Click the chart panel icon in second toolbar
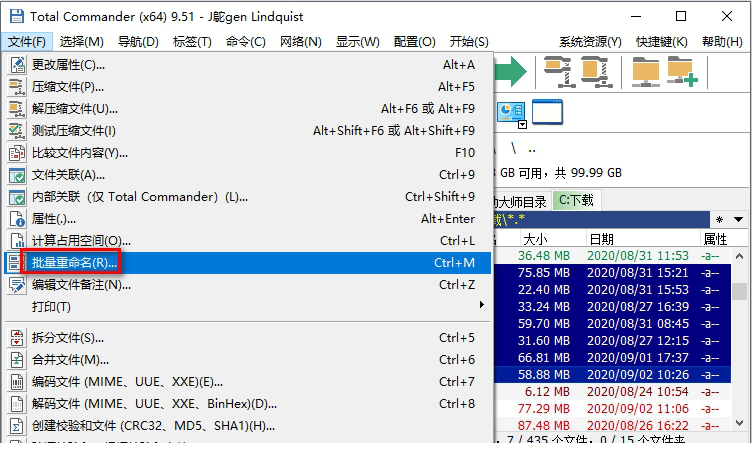 [x=510, y=112]
